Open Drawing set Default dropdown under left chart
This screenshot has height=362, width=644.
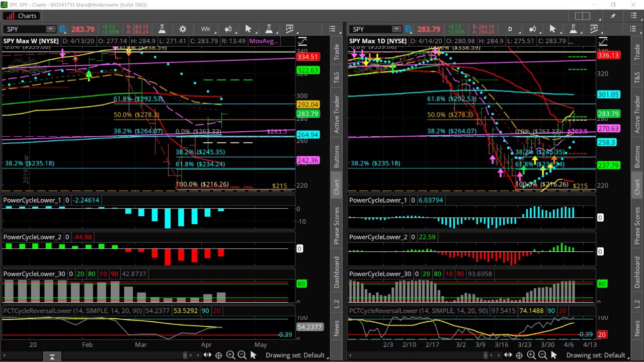(297, 355)
